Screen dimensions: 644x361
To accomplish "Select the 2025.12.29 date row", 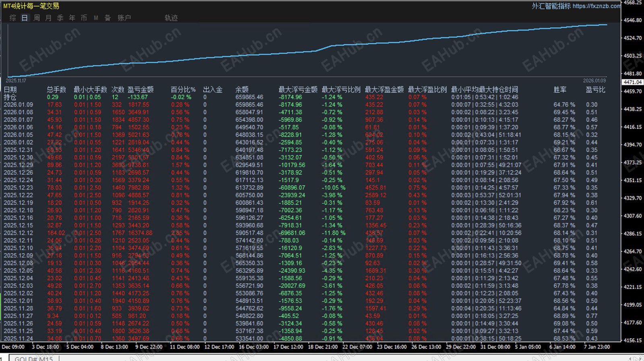I will click(19, 165).
